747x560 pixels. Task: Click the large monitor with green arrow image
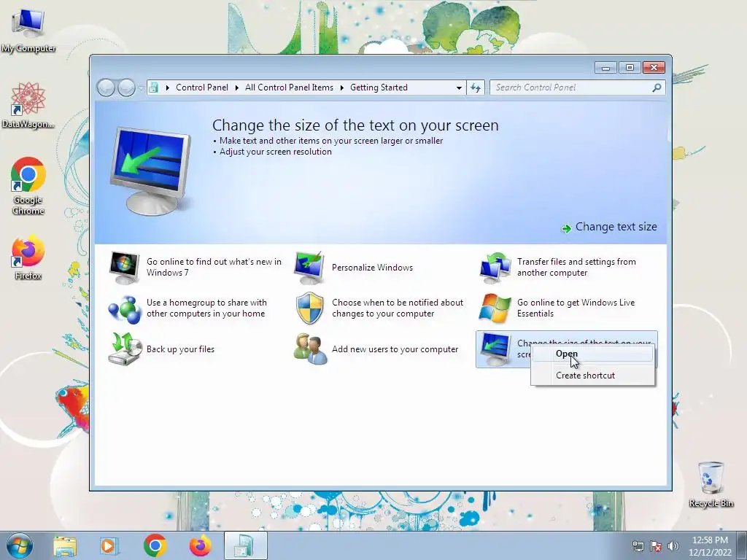tap(150, 171)
